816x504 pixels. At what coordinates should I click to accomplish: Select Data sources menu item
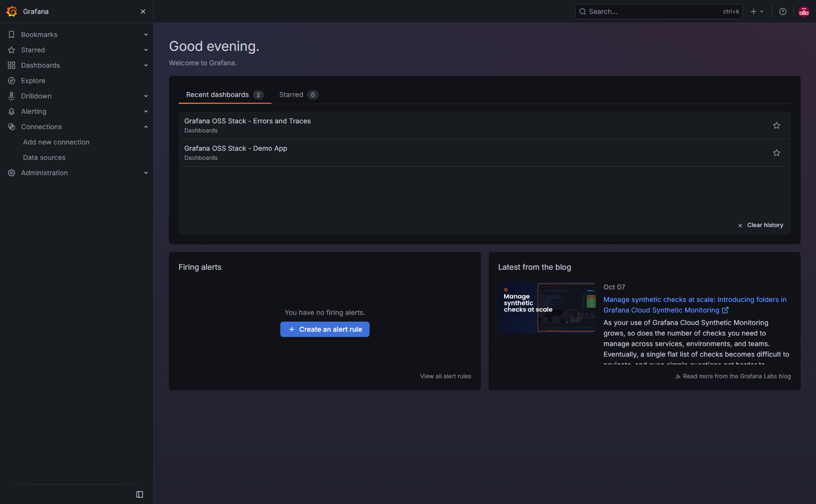pos(44,157)
